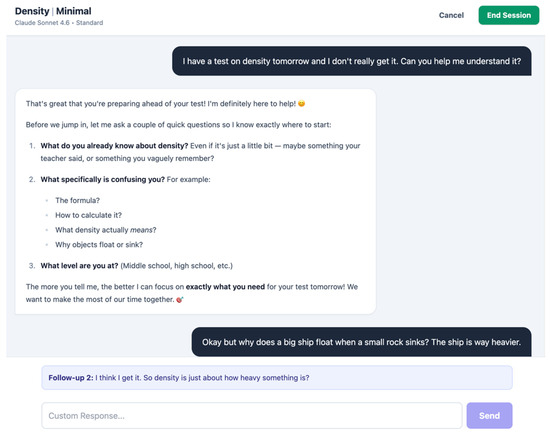Select the Follow-up 2 suggested reply
This screenshot has height=435, width=550.
click(x=277, y=377)
